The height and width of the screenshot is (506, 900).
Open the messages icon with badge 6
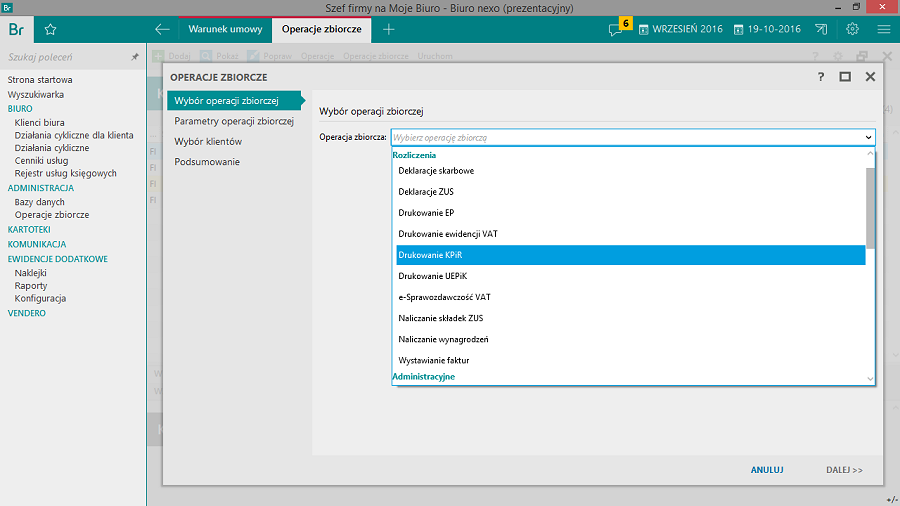point(616,29)
